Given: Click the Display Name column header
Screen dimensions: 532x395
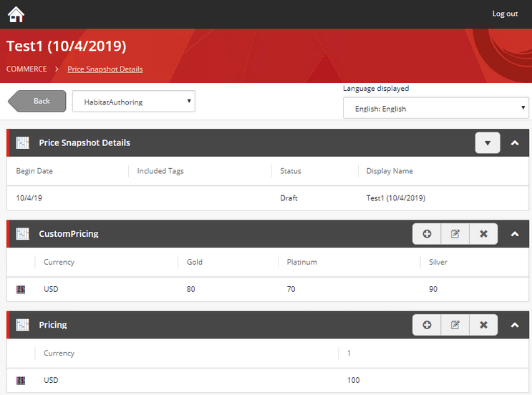Looking at the screenshot, I should [390, 171].
